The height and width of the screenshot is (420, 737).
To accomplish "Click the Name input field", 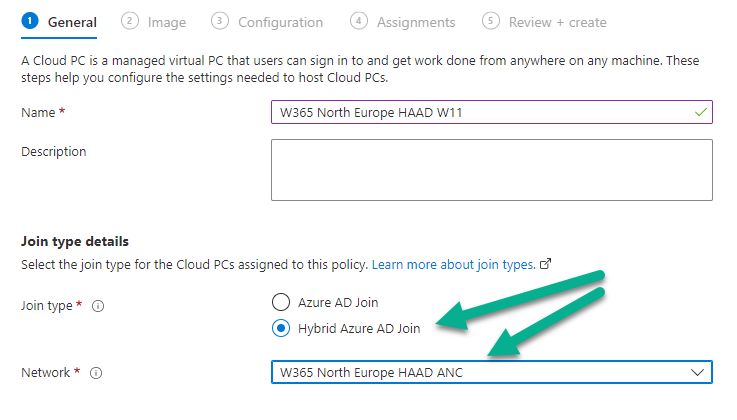I will (x=492, y=112).
